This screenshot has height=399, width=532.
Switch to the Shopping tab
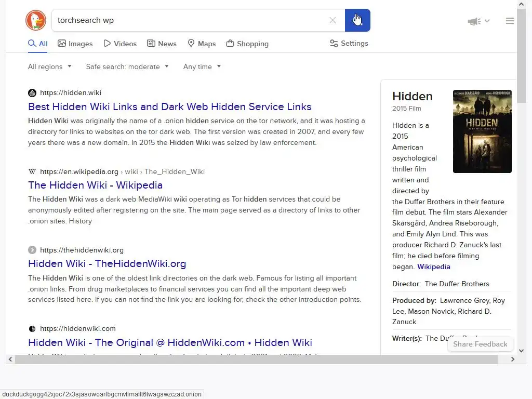coord(247,44)
